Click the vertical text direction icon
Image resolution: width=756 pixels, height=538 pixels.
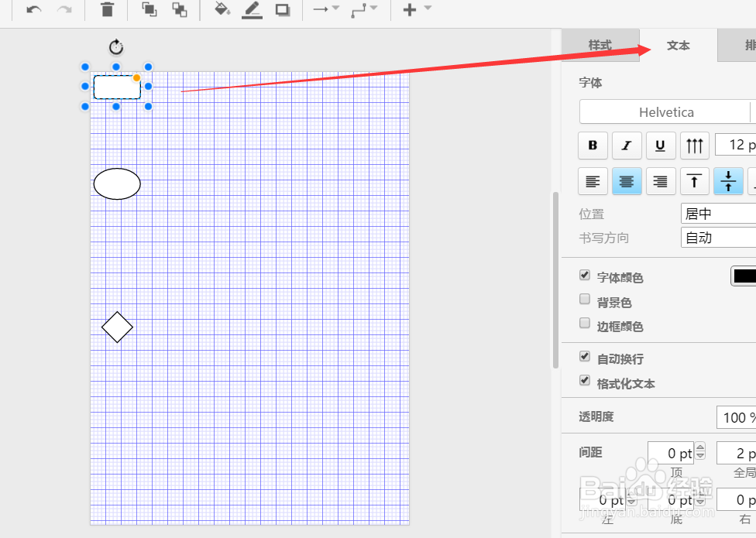tap(694, 145)
